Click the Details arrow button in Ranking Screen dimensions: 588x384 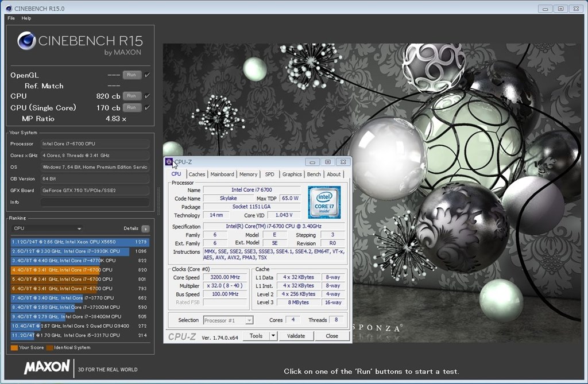145,228
